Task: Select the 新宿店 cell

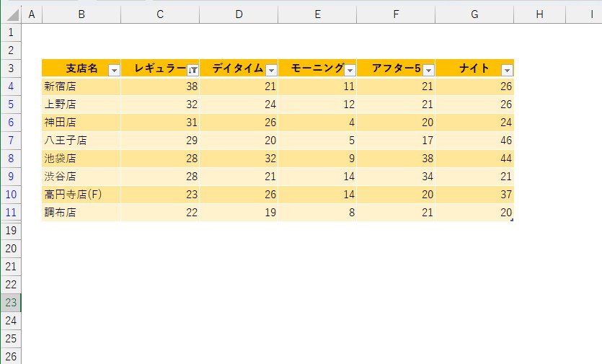Action: 81,86
